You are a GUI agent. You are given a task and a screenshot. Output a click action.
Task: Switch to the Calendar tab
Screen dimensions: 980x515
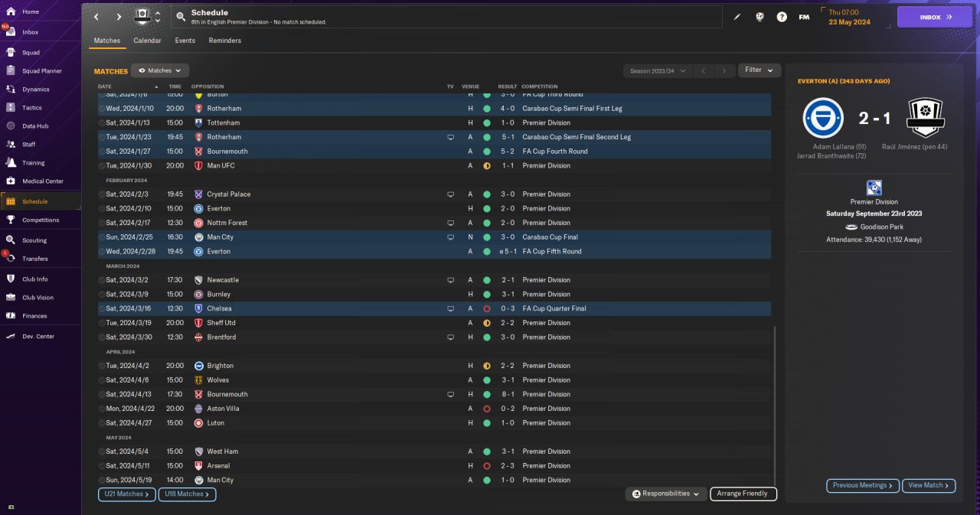pos(147,41)
